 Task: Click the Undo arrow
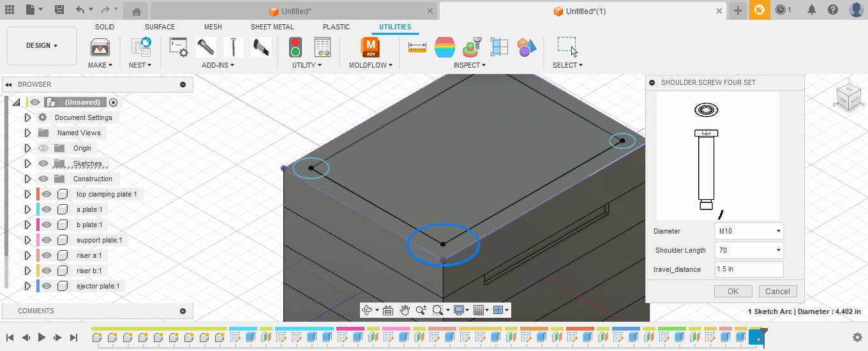point(80,10)
